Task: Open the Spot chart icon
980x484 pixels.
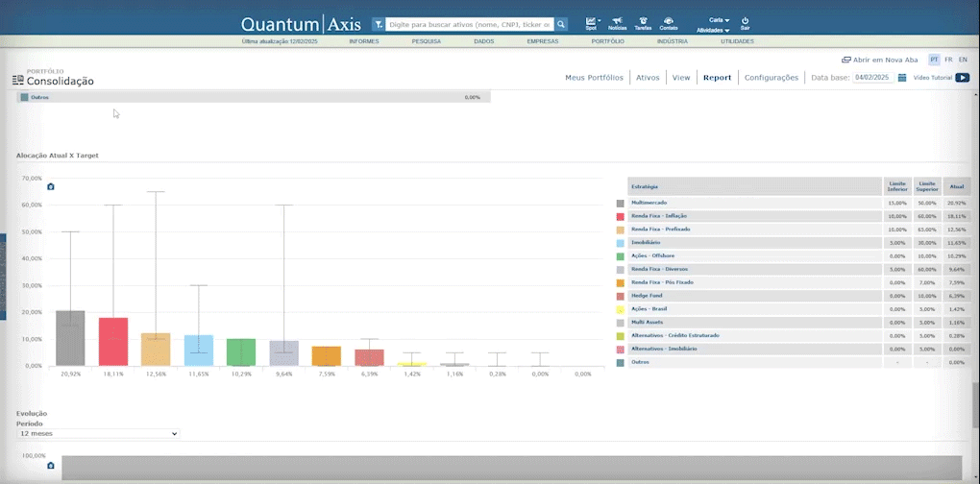Action: pyautogui.click(x=592, y=22)
